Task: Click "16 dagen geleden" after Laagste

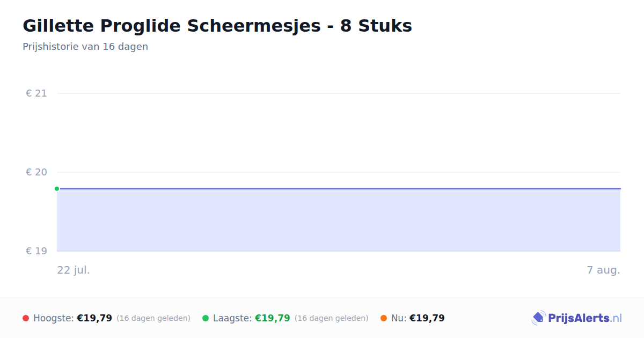Action: pos(332,318)
